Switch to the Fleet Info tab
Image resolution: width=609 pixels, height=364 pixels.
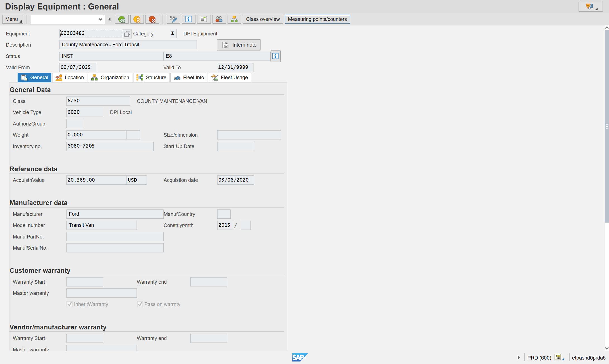click(x=189, y=78)
